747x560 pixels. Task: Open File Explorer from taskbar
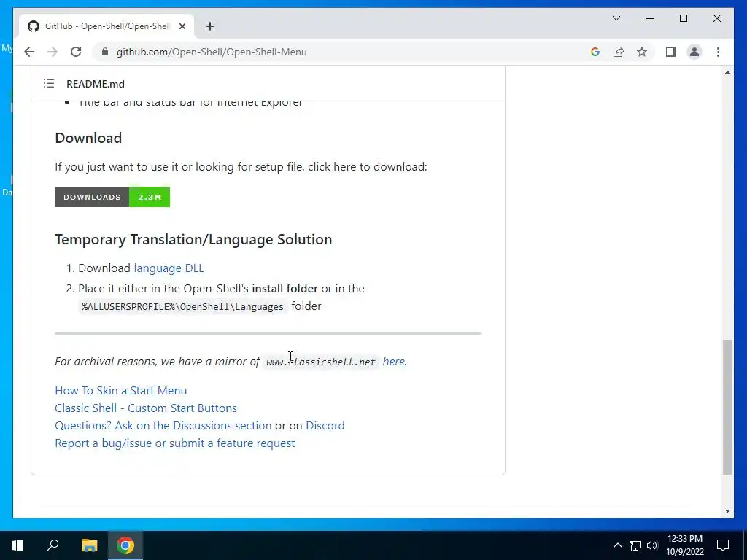pos(89,545)
